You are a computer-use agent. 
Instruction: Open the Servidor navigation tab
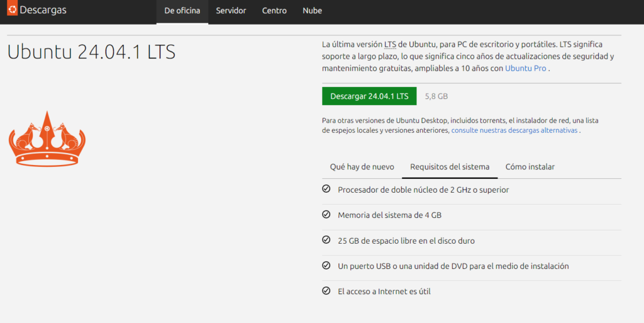click(231, 11)
